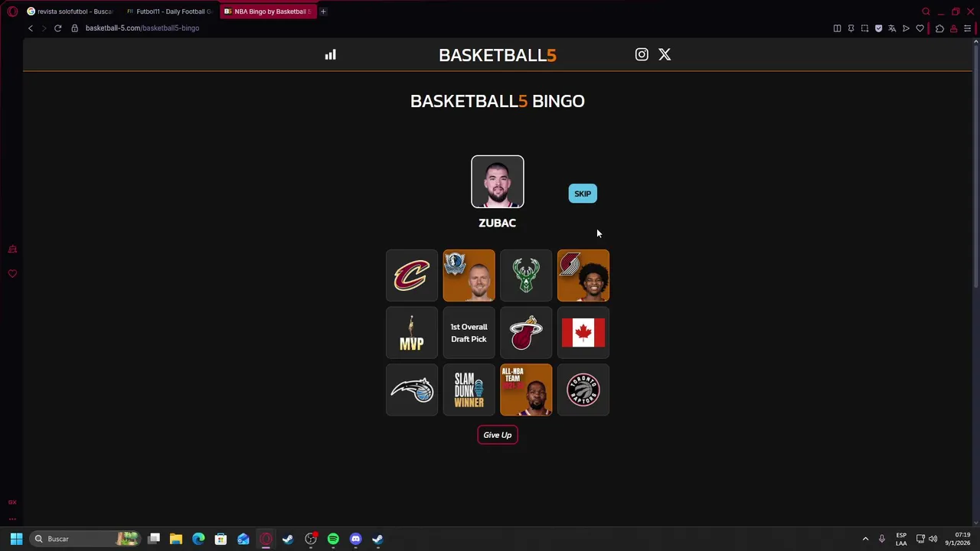The width and height of the screenshot is (980, 551).
Task: Switch to the Futbol11 Daily Football tab
Action: click(x=168, y=11)
